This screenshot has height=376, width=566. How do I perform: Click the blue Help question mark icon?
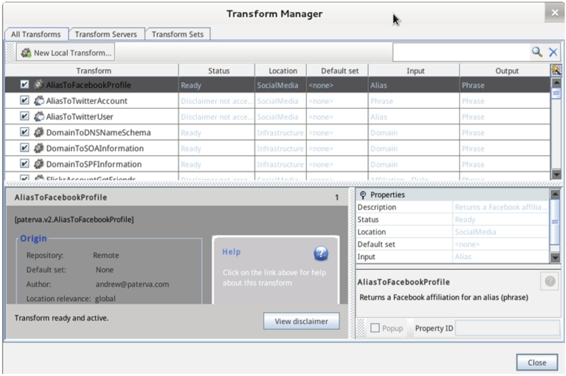click(321, 253)
